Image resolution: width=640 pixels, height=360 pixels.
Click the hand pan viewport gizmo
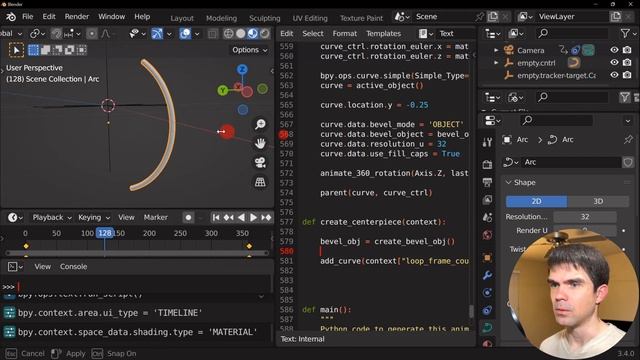(x=260, y=143)
